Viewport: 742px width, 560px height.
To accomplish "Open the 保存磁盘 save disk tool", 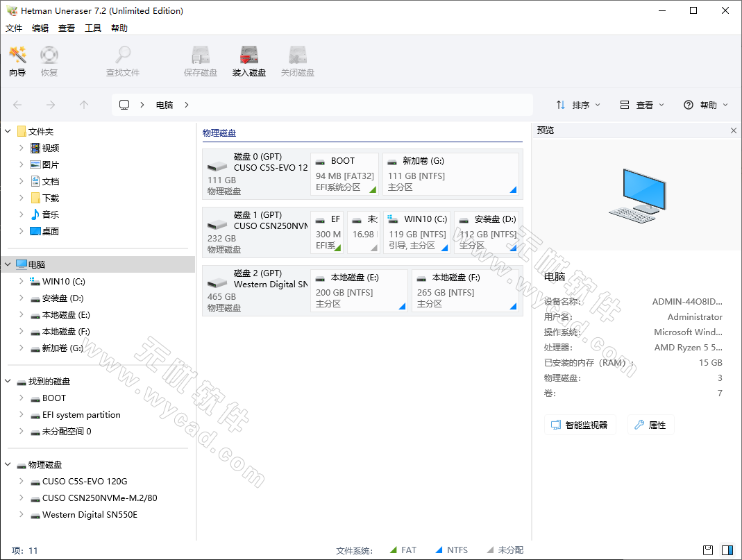I will 200,60.
